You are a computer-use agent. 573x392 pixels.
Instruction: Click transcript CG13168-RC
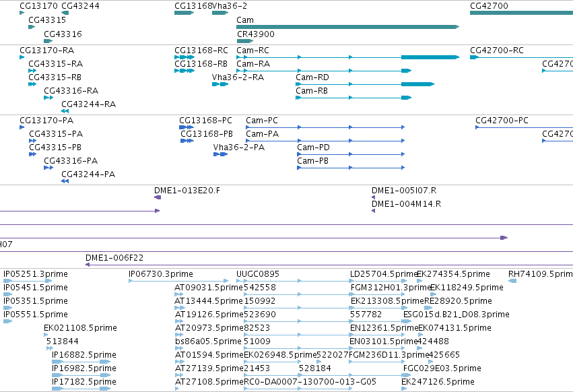(x=201, y=50)
